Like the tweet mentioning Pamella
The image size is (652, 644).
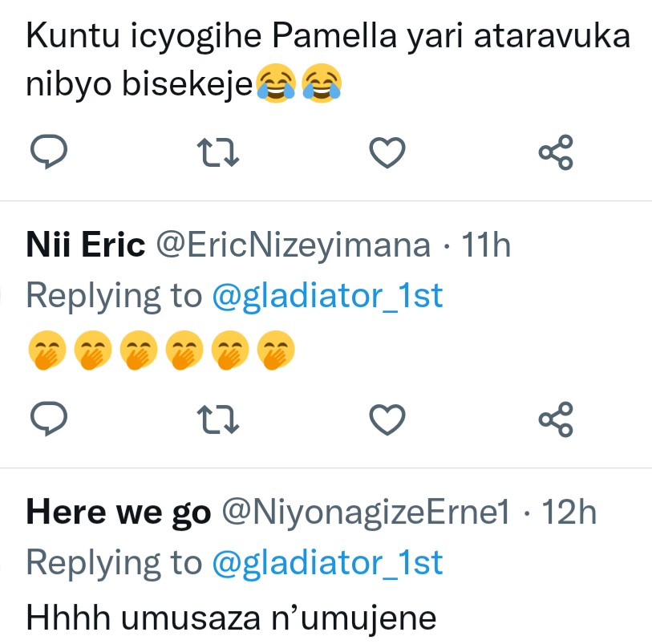[387, 152]
